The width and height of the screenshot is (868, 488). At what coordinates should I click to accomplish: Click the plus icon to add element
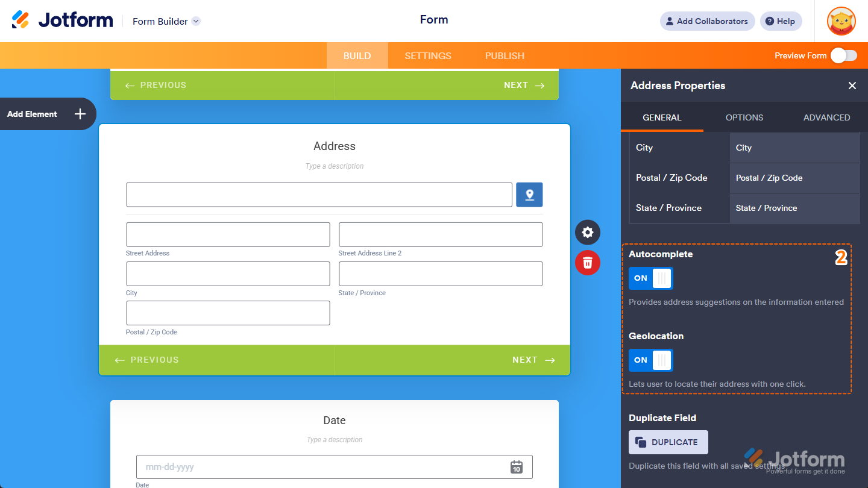click(80, 114)
